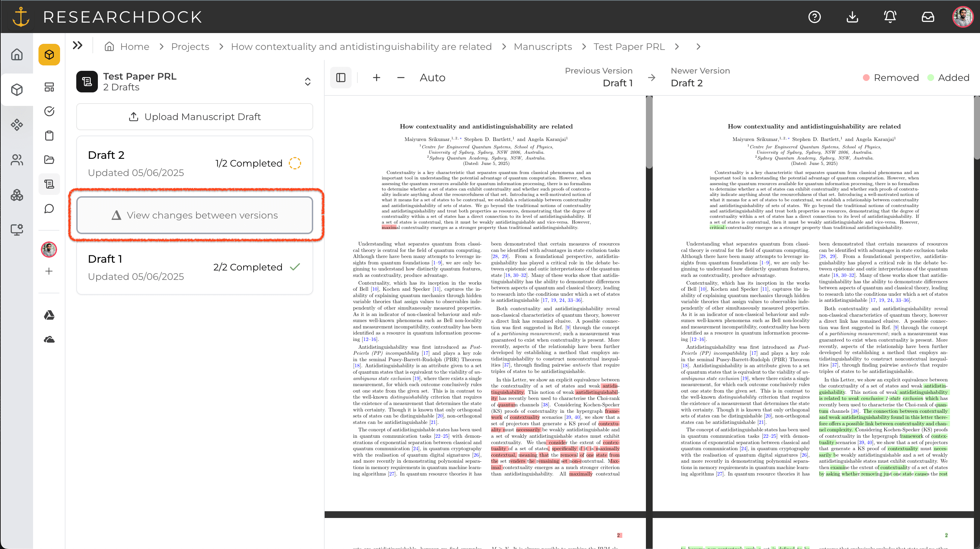Open Test Paper PRL breadcrumb
Viewport: 980px width, 549px height.
(629, 47)
